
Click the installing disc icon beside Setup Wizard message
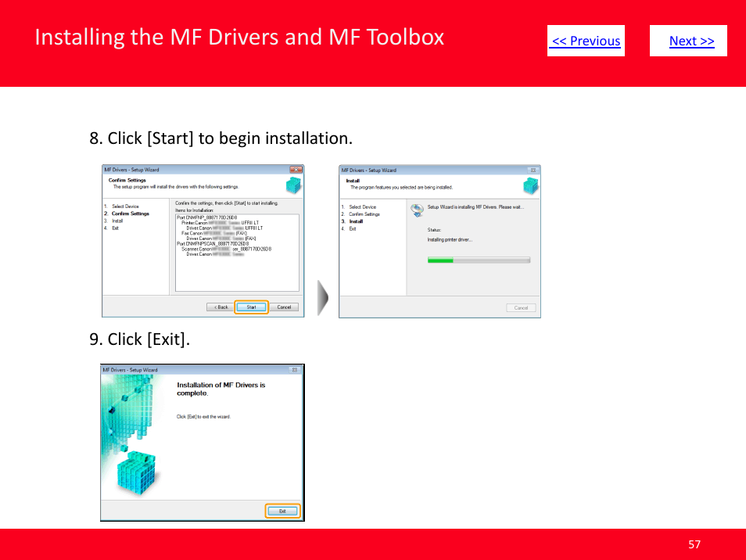click(418, 210)
